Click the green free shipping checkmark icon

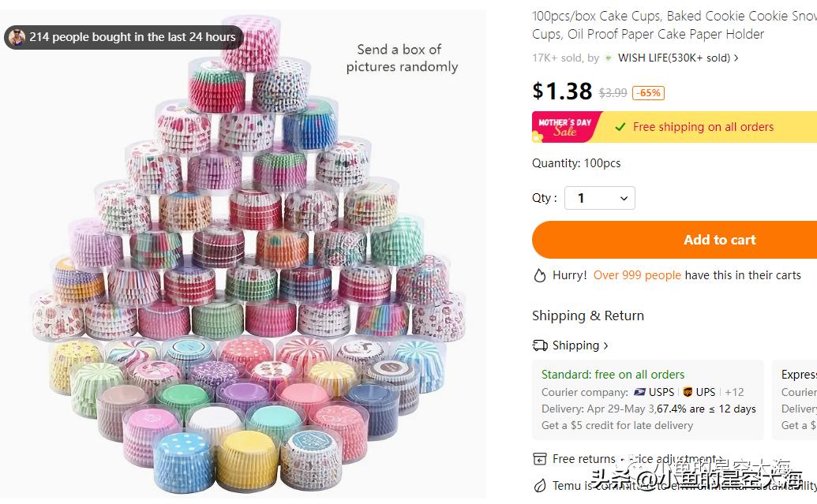(x=620, y=127)
